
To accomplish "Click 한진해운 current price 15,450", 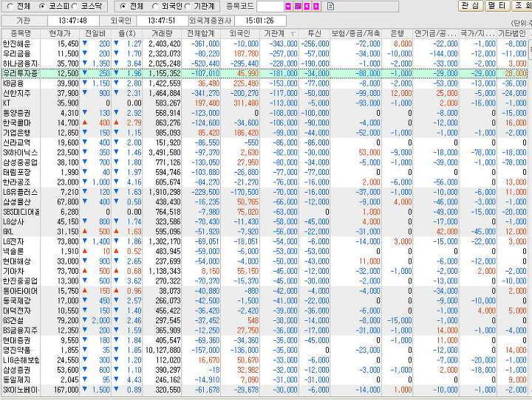I will click(68, 44).
